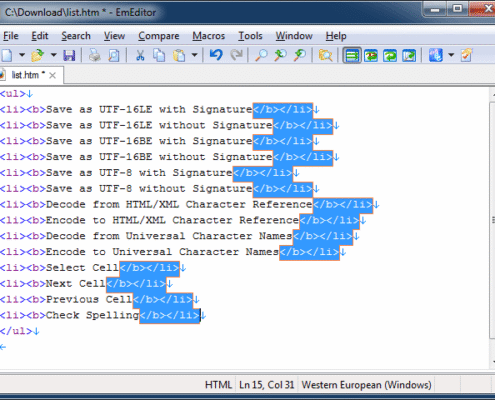This screenshot has height=400, width=495.
Task: Click the Find in Files icon
Action: pyautogui.click(x=325, y=55)
